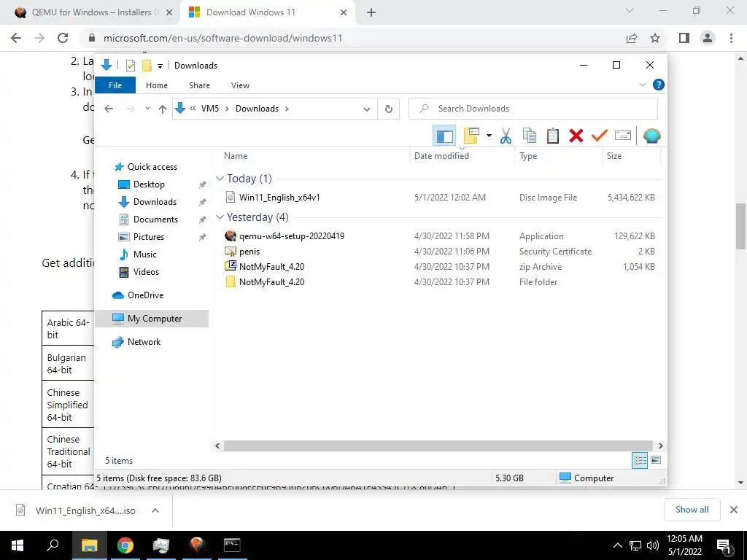
Task: Open dropdown arrow beside folder options icon
Action: coord(489,136)
